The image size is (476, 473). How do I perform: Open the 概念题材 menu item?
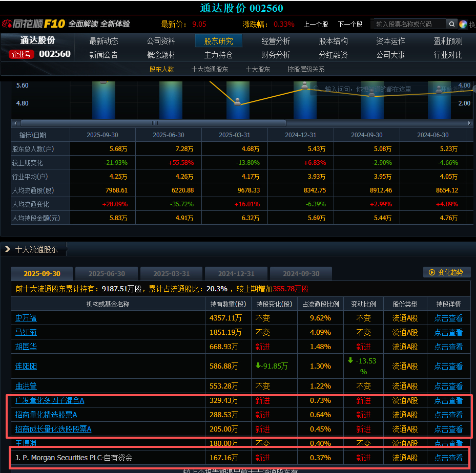[x=161, y=55]
